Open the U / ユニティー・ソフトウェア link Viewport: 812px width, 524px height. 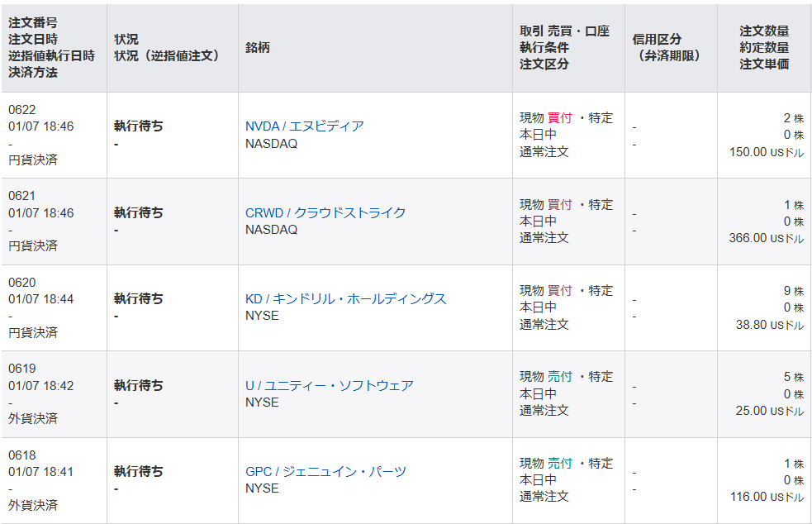(x=330, y=386)
